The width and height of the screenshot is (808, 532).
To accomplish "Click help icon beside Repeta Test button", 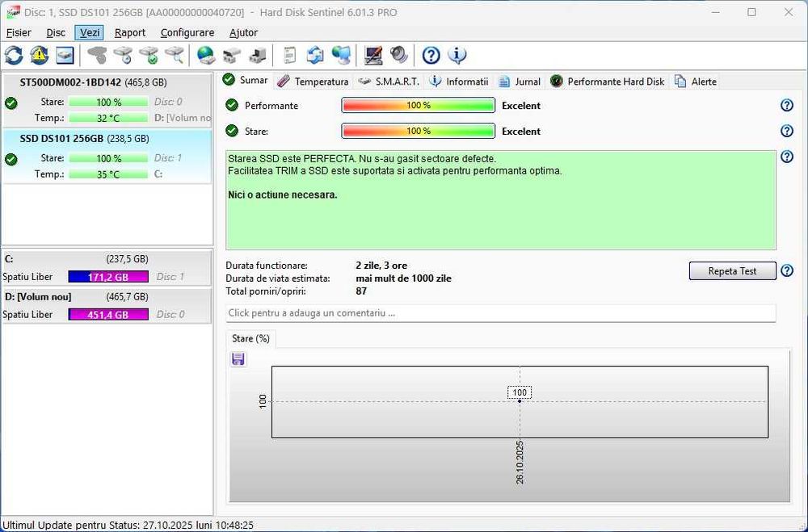I will [x=786, y=271].
